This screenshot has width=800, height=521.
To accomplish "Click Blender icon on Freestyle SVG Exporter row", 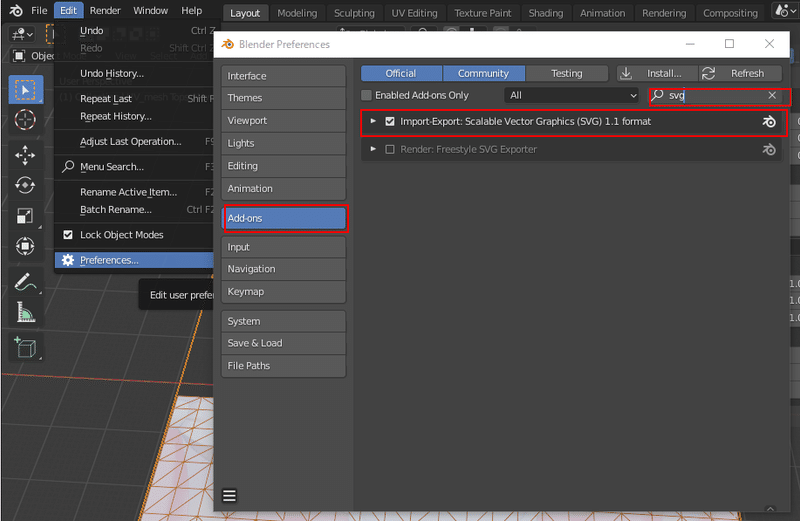I will tap(768, 150).
